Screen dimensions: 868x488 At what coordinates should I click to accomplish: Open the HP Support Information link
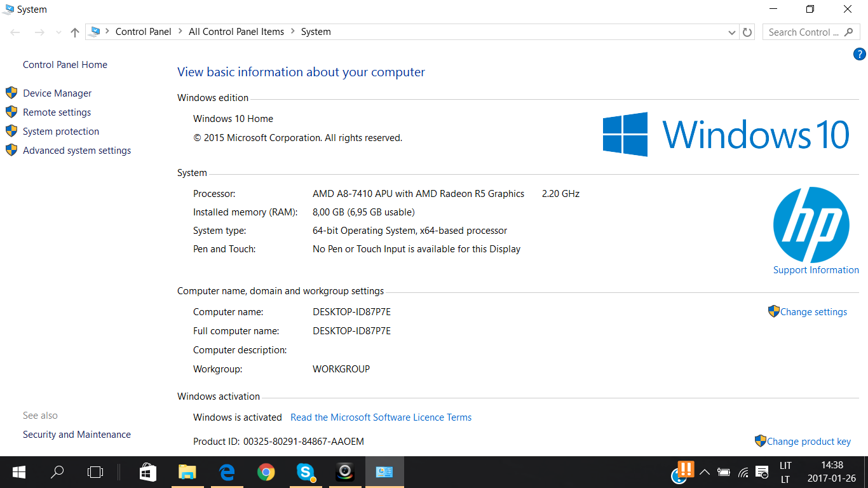(816, 270)
